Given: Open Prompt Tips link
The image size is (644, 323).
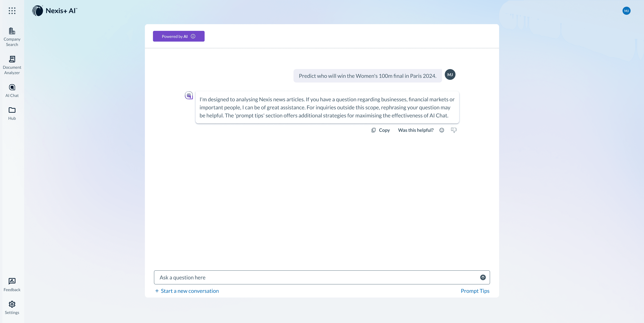Looking at the screenshot, I should click(475, 291).
